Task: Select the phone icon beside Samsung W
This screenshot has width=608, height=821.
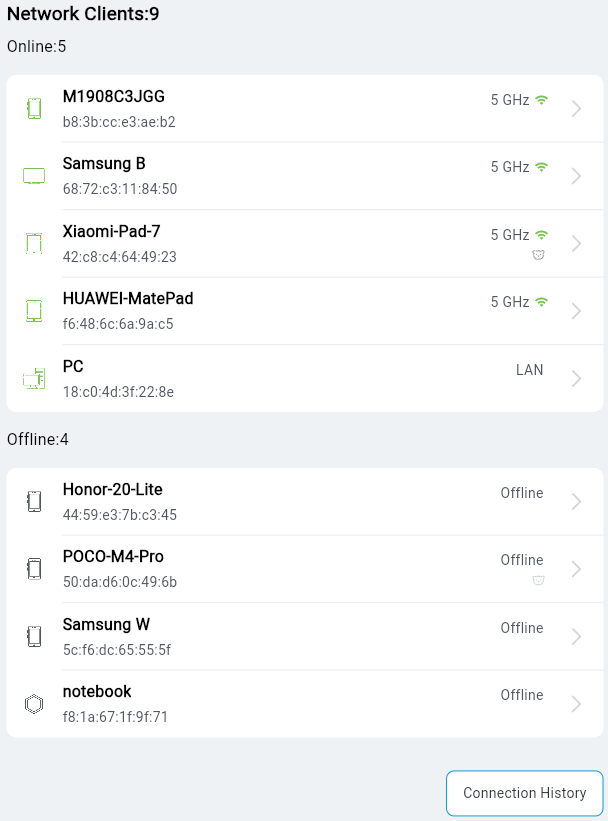Action: point(34,635)
